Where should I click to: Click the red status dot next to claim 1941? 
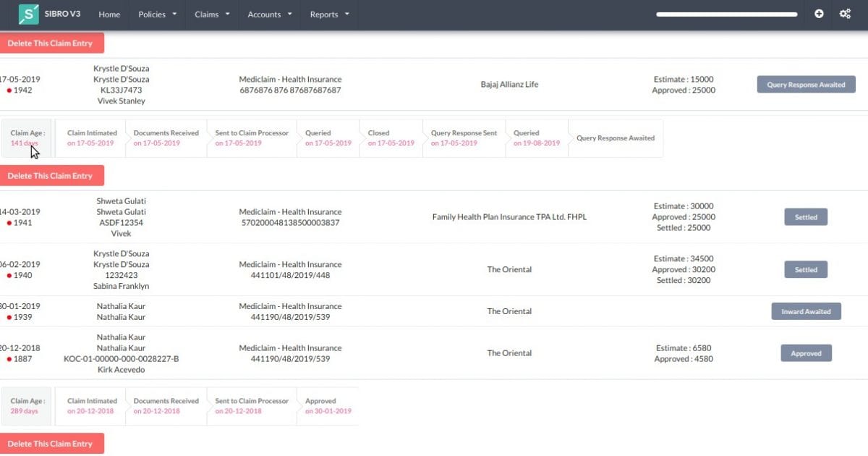pos(10,224)
